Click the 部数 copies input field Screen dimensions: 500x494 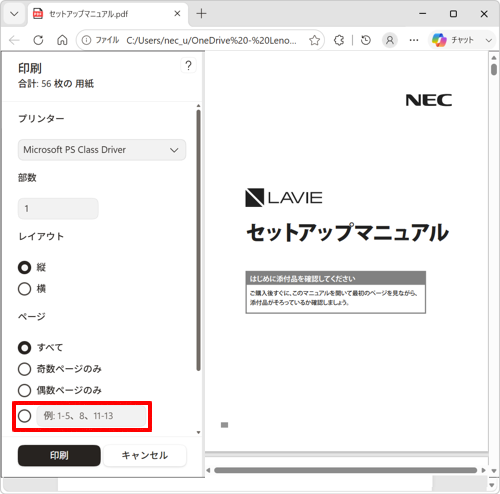[x=58, y=209]
